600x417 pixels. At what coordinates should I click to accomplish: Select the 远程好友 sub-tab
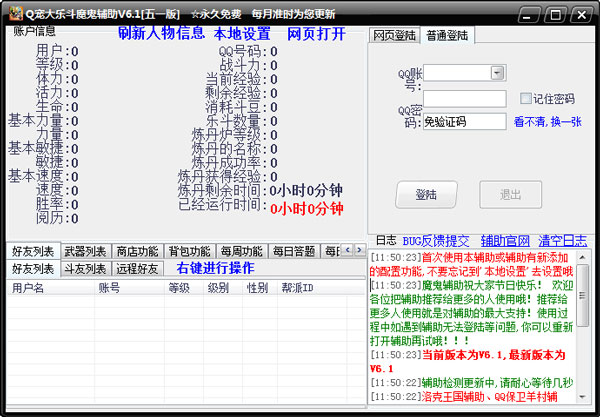137,269
